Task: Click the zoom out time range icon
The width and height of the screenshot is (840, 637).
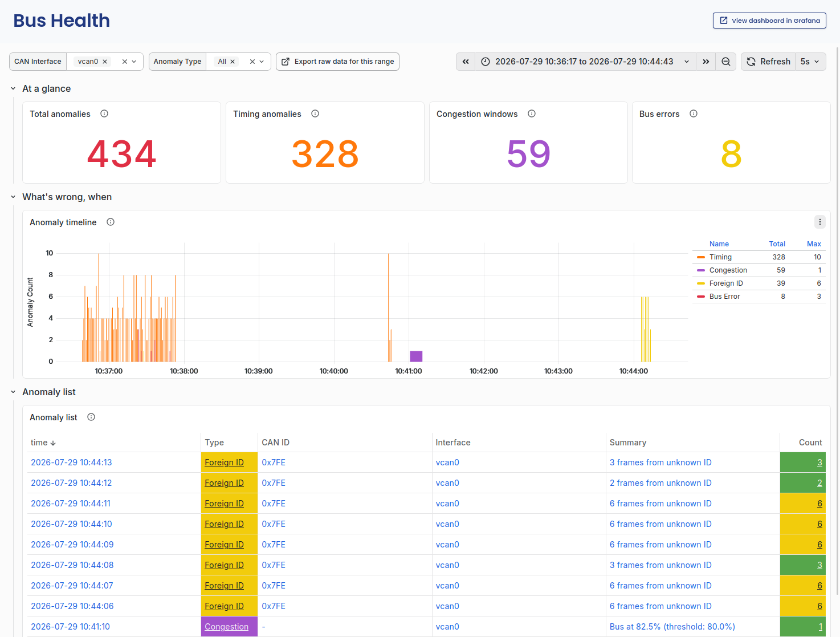Action: [726, 62]
